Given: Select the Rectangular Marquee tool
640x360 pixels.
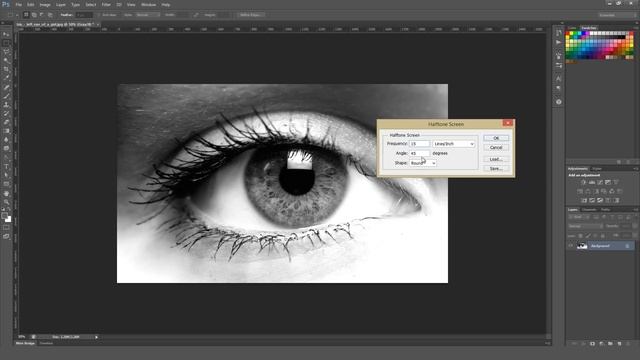Looking at the screenshot, I should pyautogui.click(x=6, y=43).
